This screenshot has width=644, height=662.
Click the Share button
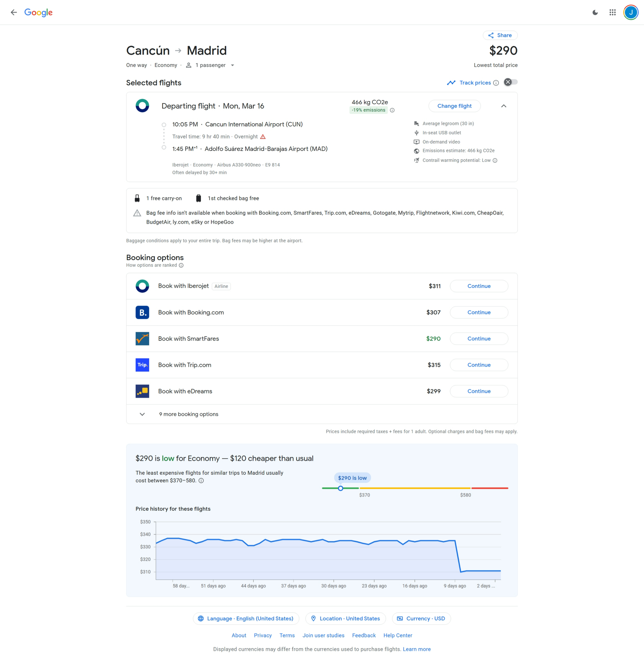[x=500, y=36]
